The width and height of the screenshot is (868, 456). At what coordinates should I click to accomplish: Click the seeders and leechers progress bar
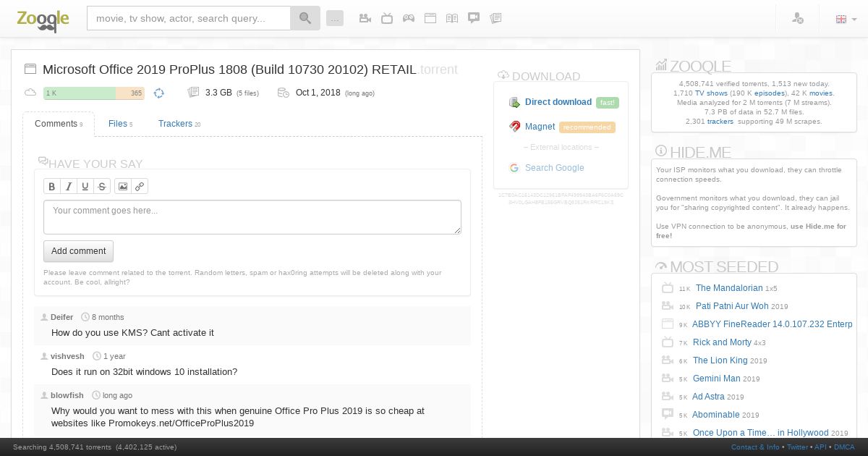pyautogui.click(x=94, y=93)
